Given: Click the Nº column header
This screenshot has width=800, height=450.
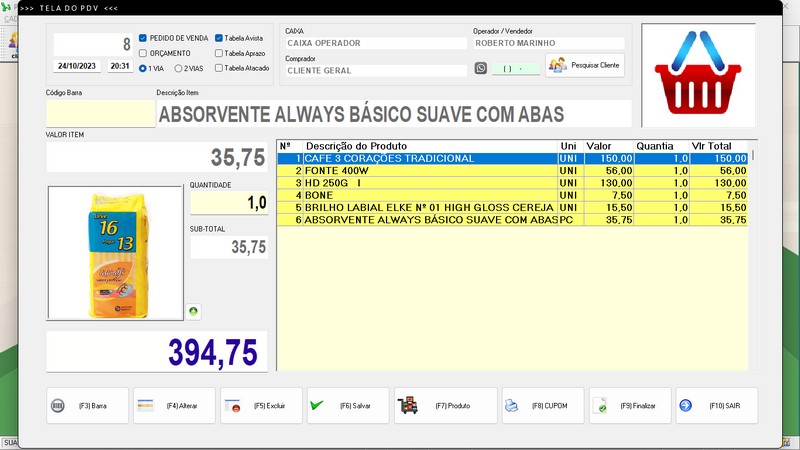Looking at the screenshot, I should (290, 146).
